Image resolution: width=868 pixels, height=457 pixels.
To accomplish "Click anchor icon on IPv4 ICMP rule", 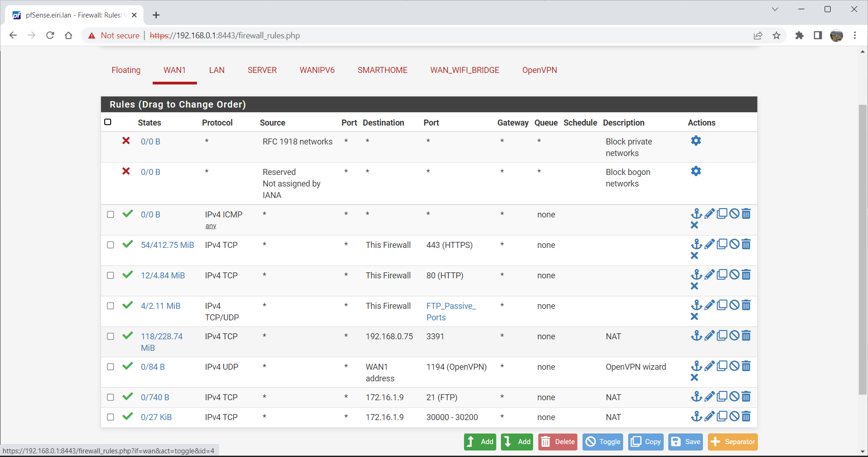I will (696, 214).
